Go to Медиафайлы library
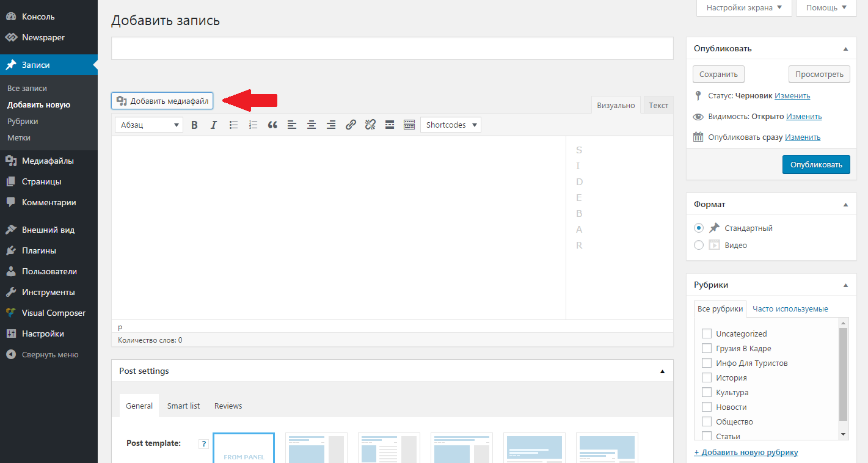 click(49, 161)
